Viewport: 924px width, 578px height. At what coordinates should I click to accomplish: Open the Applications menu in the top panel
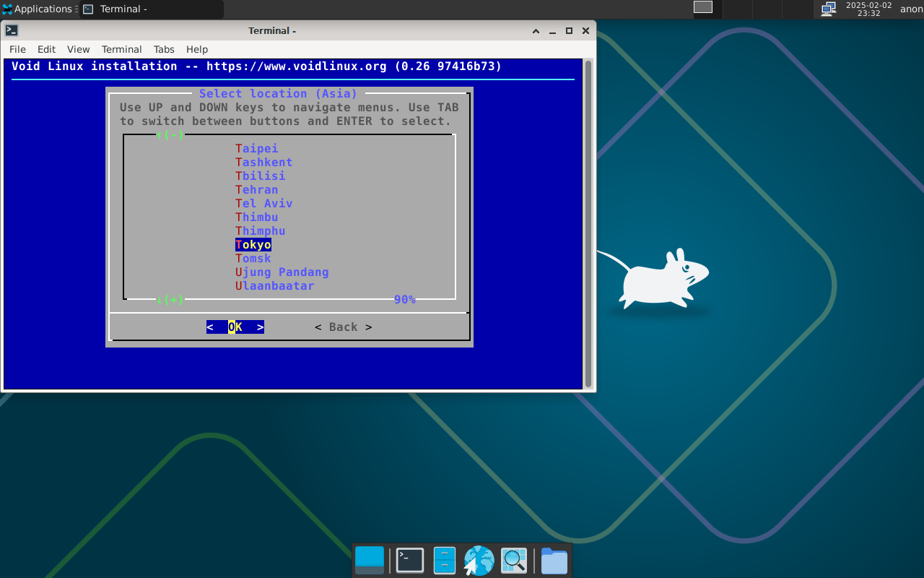(x=38, y=9)
